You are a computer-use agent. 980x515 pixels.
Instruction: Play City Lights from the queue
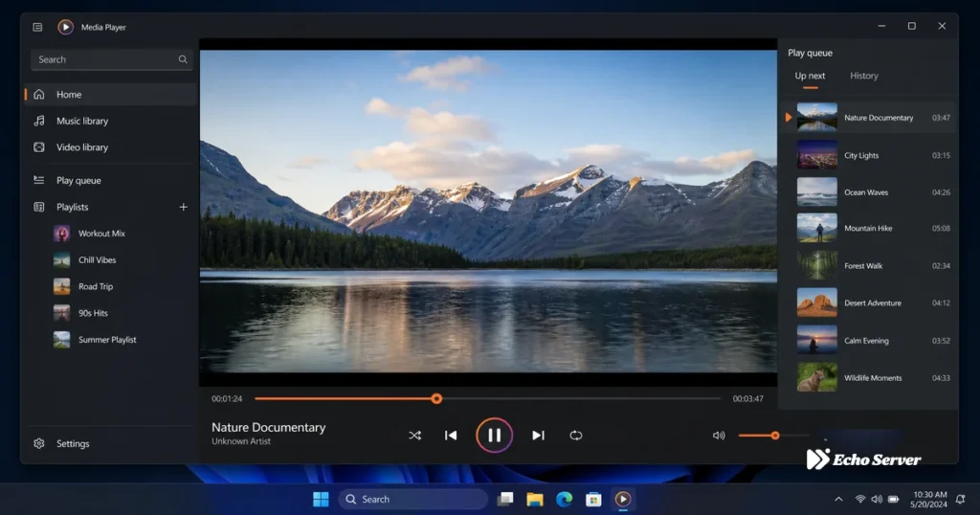[869, 155]
